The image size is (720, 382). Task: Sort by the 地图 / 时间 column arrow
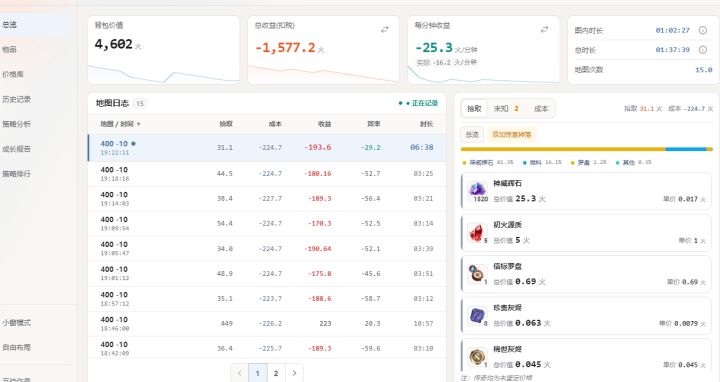(139, 124)
